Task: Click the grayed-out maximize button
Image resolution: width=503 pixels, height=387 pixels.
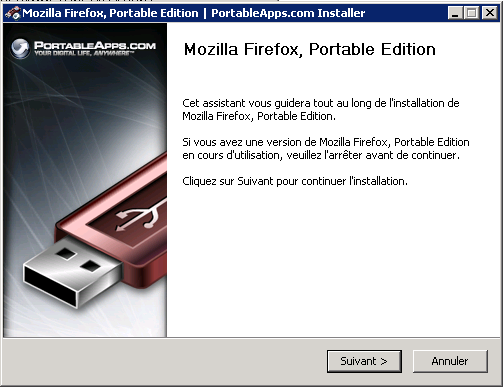Action: click(472, 13)
